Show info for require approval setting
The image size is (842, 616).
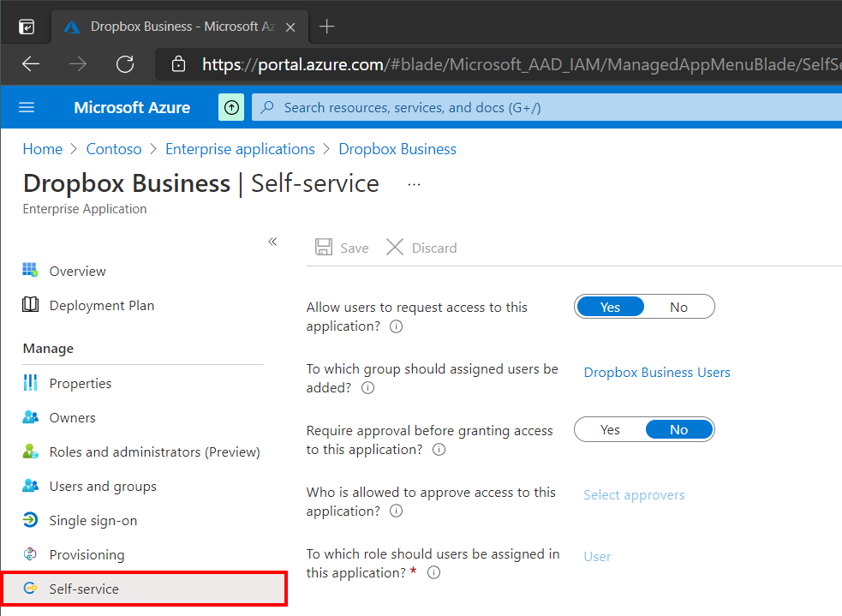pos(439,450)
